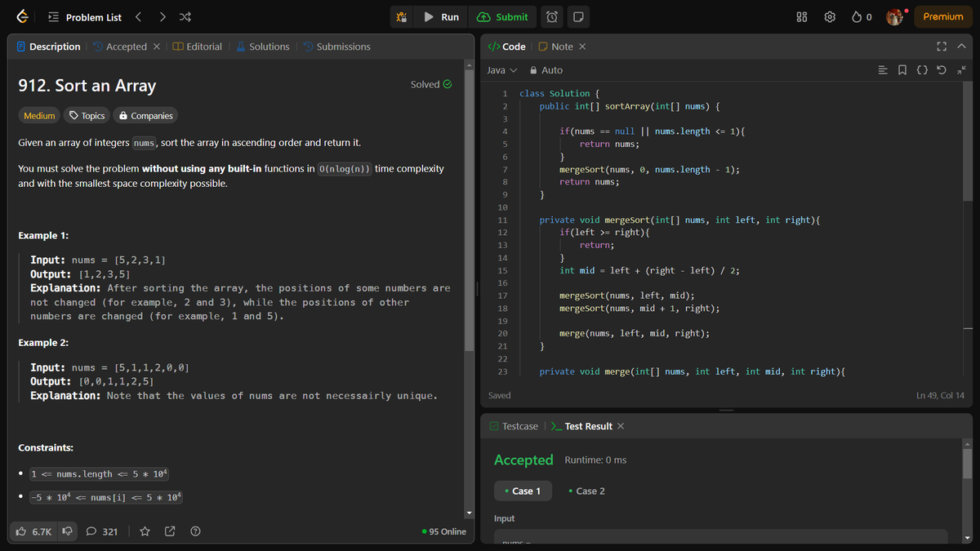
Task: Click line number 15 in the gutter
Action: click(x=503, y=270)
